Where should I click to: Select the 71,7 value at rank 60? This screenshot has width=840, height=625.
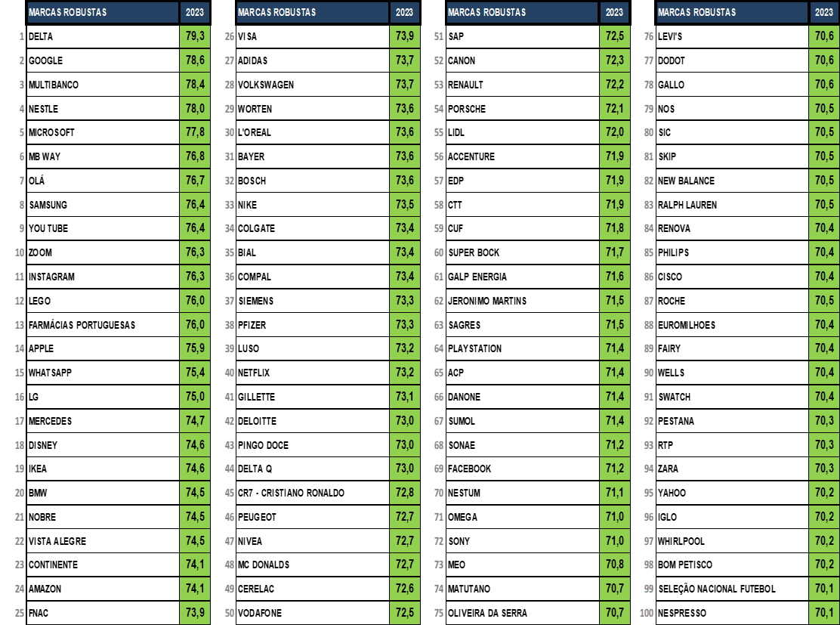coord(614,252)
